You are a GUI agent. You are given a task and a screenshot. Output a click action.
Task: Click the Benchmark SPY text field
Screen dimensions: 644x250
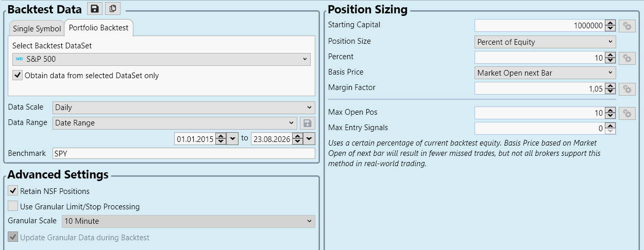pyautogui.click(x=183, y=153)
